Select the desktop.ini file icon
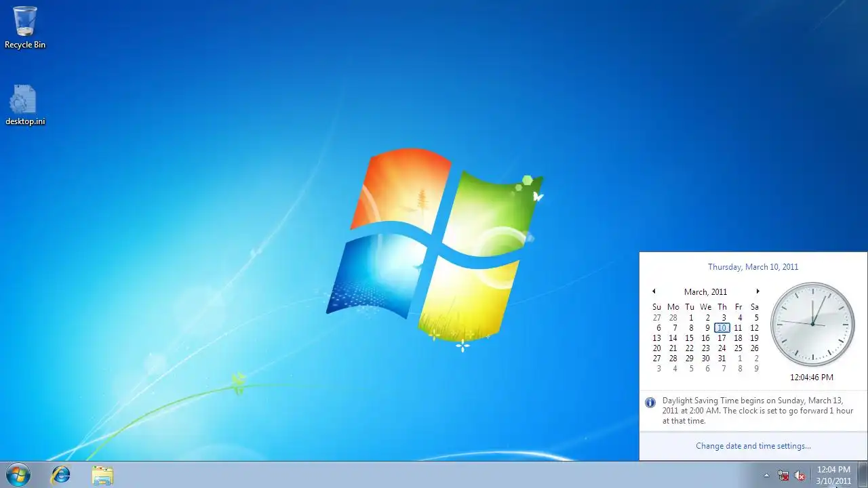 click(x=25, y=105)
